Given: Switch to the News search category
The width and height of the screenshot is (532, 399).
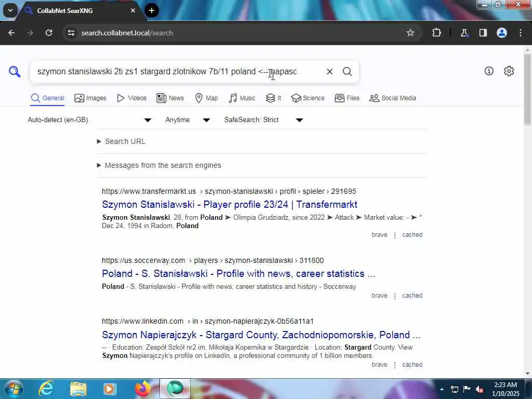Looking at the screenshot, I should [170, 98].
